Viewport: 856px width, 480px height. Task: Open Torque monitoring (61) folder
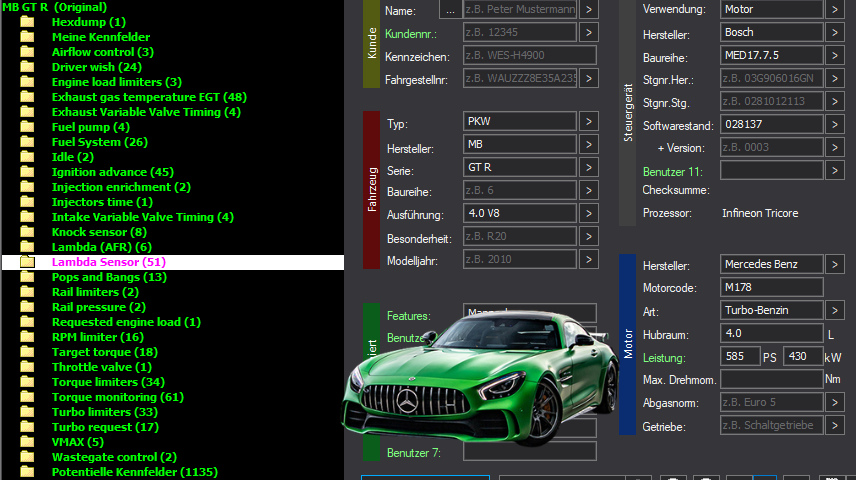[x=117, y=398]
